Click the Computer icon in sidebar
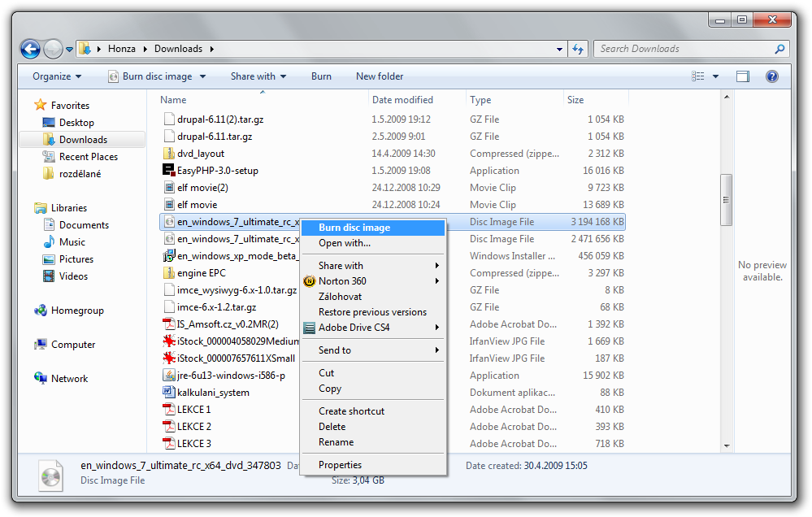The height and width of the screenshot is (517, 812). click(x=41, y=345)
